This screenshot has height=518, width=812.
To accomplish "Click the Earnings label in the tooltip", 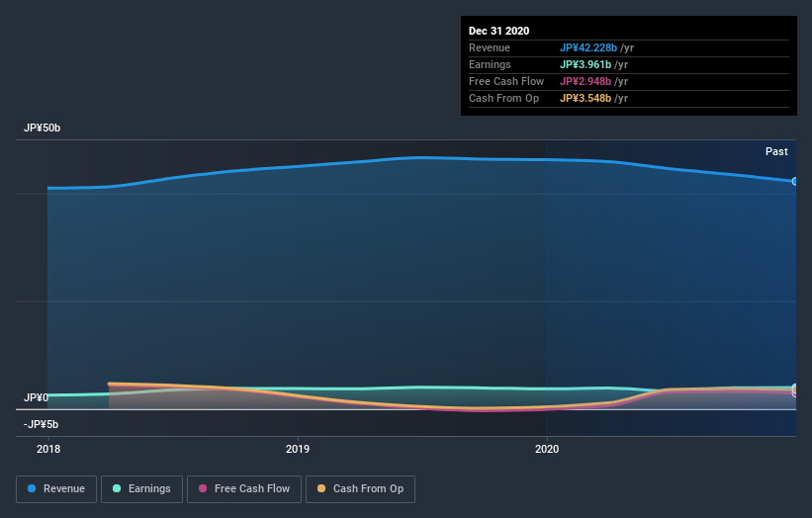I will click(490, 64).
